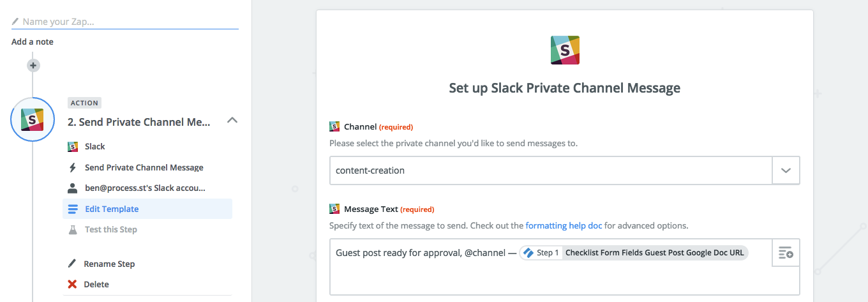868x302 pixels.
Task: Select the content-creation channel field
Action: 551,170
